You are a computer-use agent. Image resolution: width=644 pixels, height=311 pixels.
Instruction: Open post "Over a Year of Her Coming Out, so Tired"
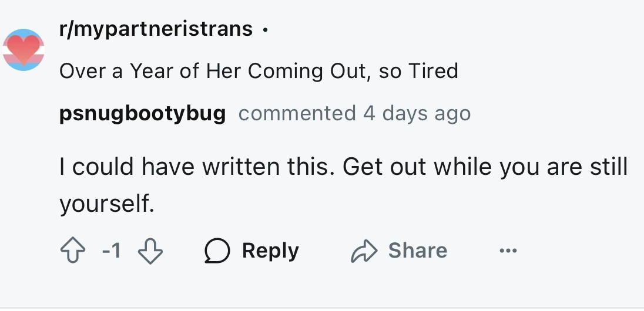pyautogui.click(x=258, y=71)
